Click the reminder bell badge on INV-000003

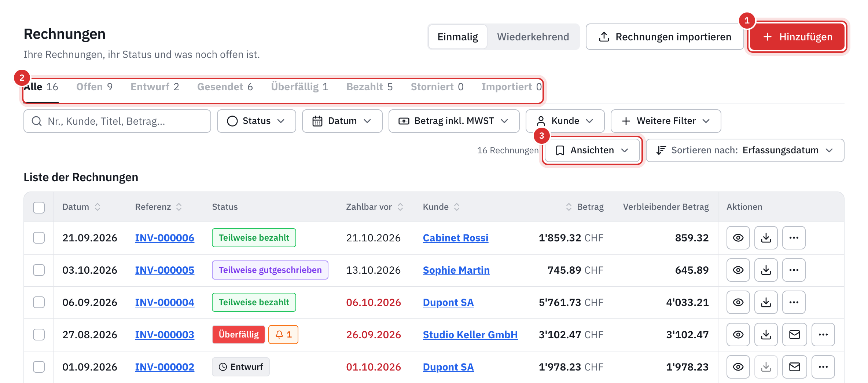click(283, 335)
